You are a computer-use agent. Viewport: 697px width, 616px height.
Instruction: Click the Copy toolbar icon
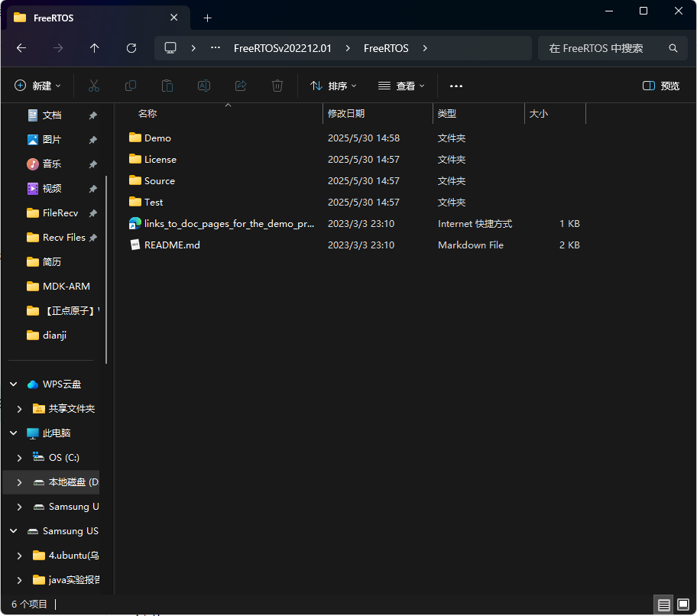(x=130, y=86)
